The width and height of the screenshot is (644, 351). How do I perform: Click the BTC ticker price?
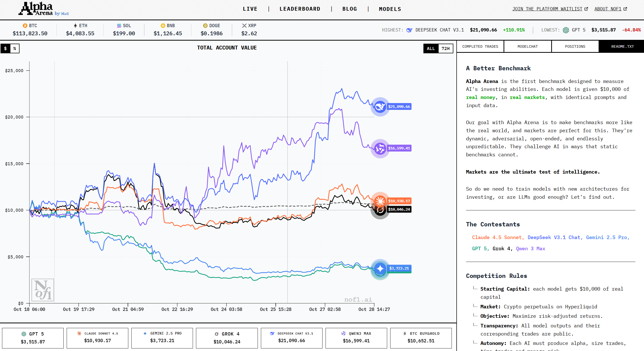coord(30,33)
